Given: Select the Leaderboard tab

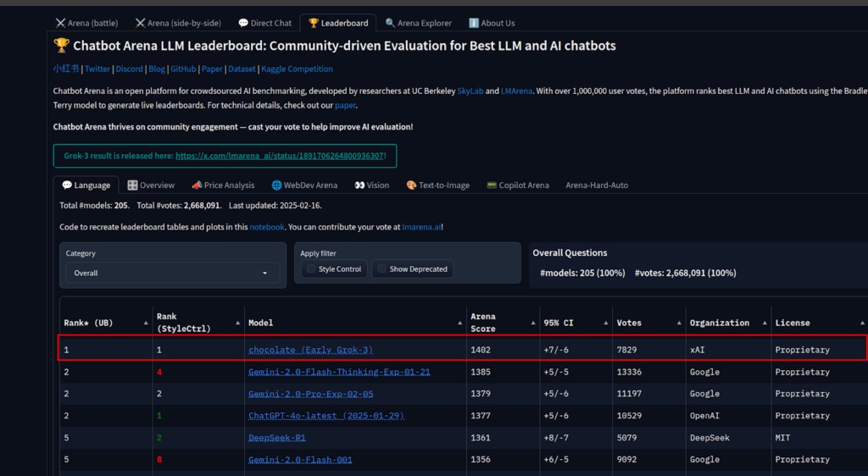Looking at the screenshot, I should coord(338,23).
